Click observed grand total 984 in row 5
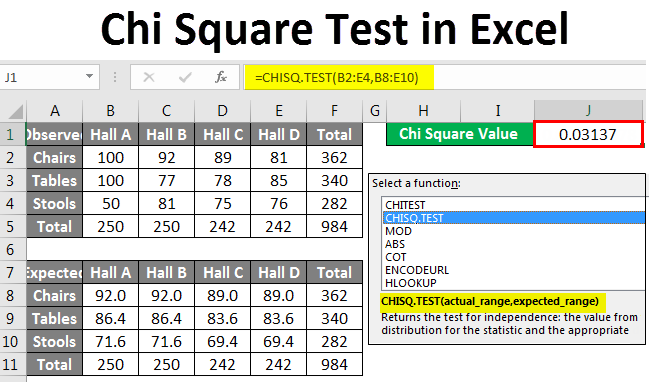Image resolution: width=649 pixels, height=382 pixels. [334, 226]
